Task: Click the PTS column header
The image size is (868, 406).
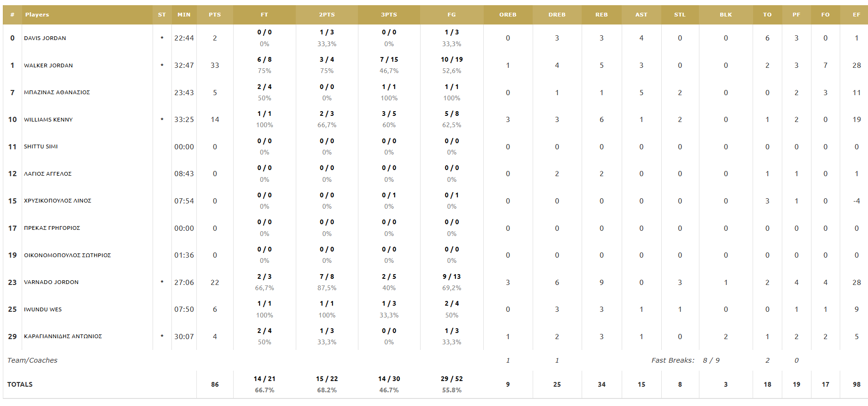Action: click(x=215, y=15)
